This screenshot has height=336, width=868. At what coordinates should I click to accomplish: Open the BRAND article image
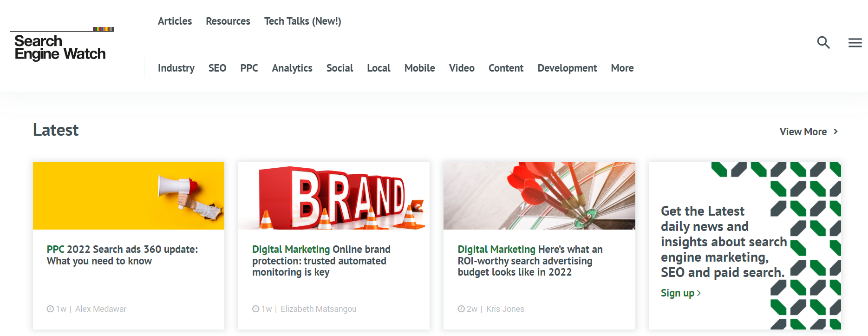pos(333,196)
